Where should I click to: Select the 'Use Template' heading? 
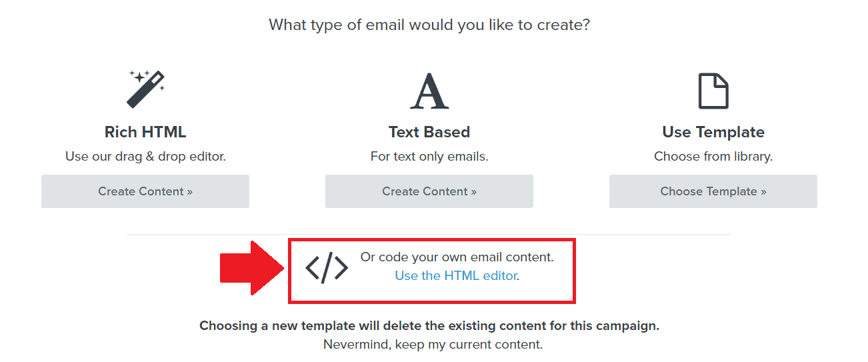click(x=713, y=132)
